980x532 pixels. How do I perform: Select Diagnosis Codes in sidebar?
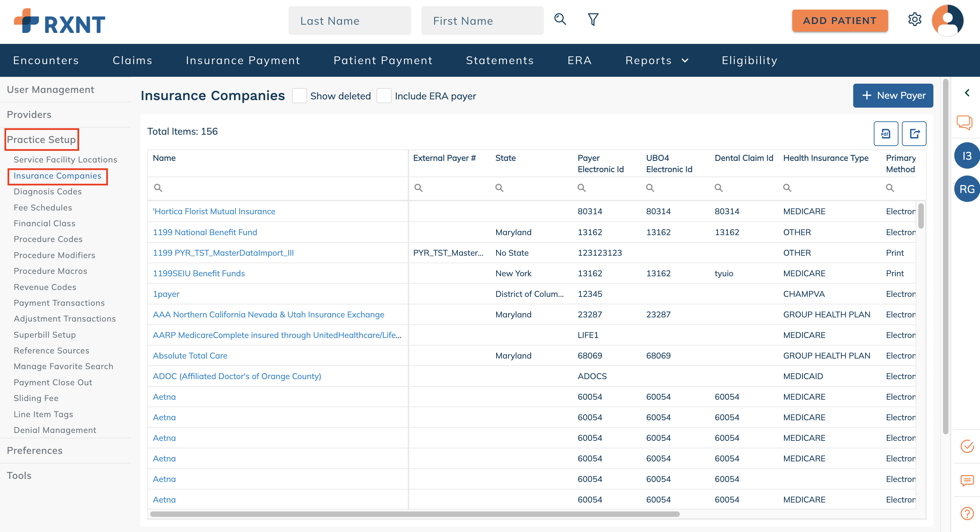pos(48,191)
